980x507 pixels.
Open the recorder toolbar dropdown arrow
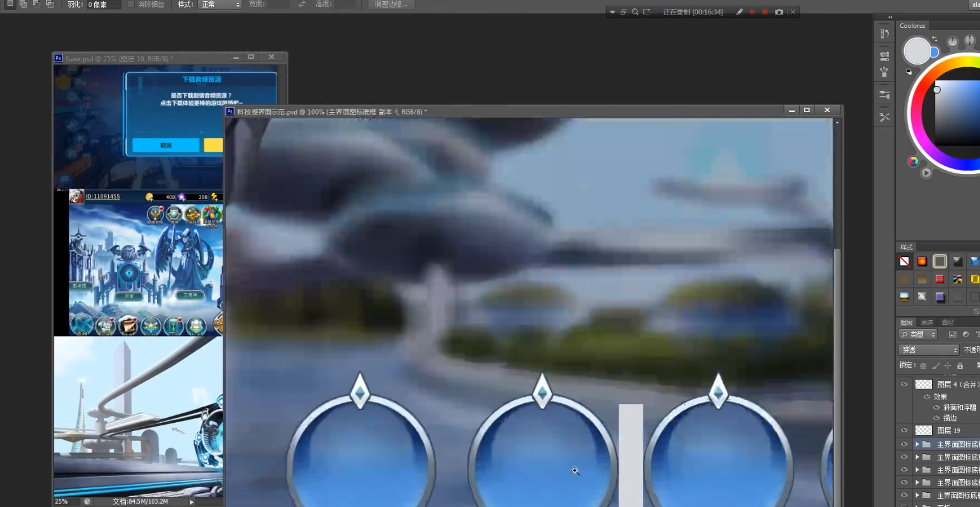point(612,12)
